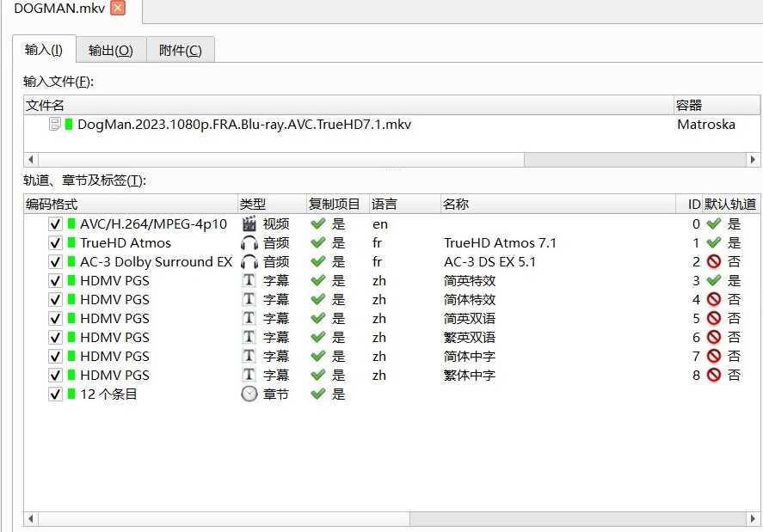The width and height of the screenshot is (763, 532).
Task: Click the 简英特效 subtitle type icon
Action: pyautogui.click(x=249, y=281)
